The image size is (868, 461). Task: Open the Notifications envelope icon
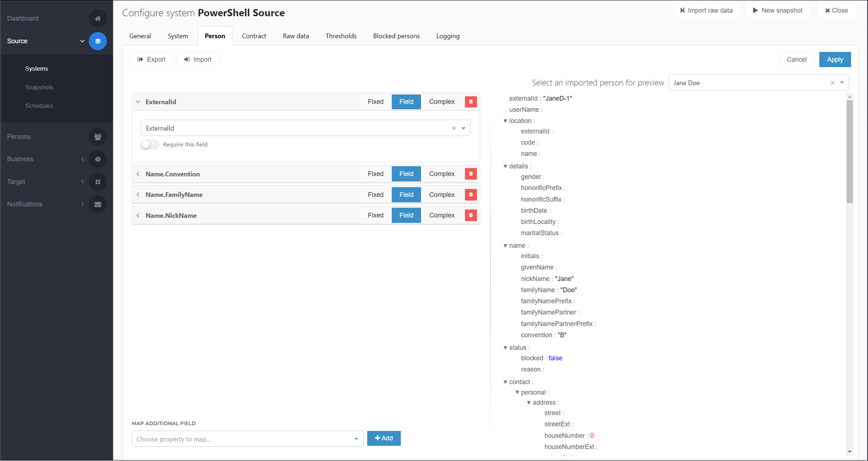[98, 204]
